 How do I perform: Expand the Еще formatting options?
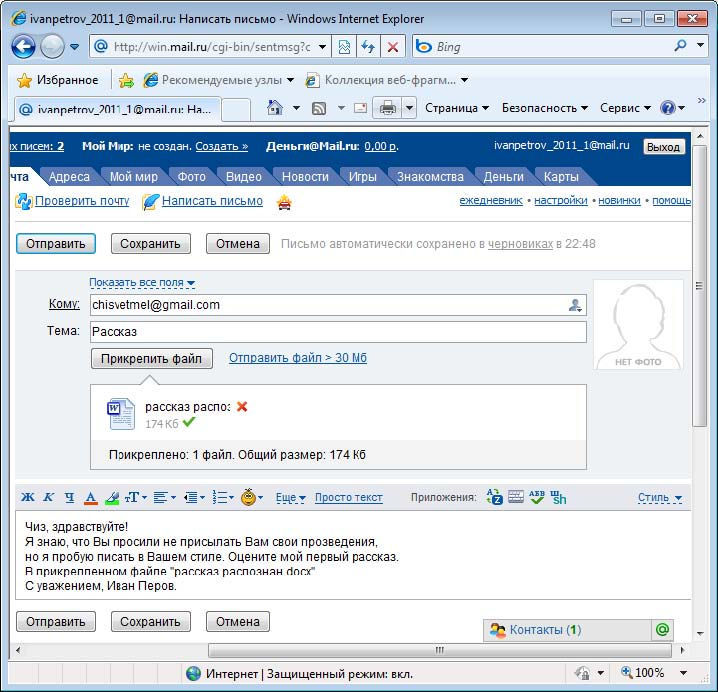coord(290,498)
